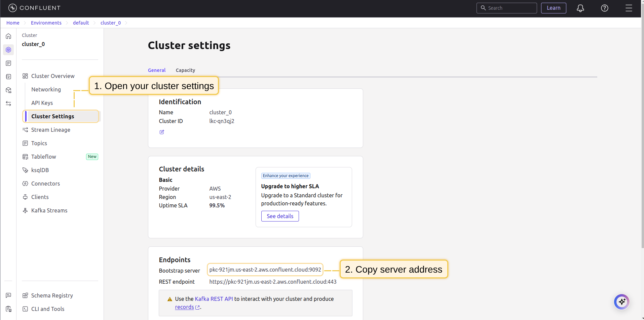
Task: Click the edit icon under Cluster ID
Action: (162, 132)
